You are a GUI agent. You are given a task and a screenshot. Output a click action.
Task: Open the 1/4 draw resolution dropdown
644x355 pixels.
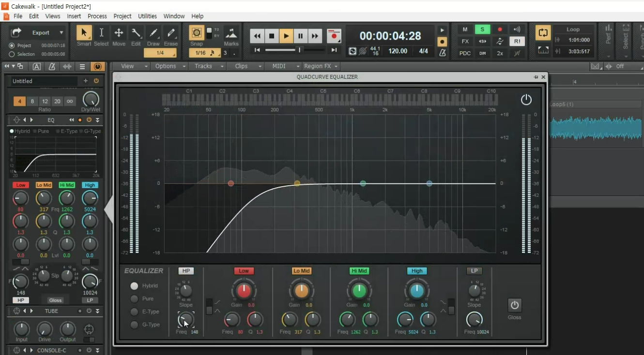click(160, 53)
